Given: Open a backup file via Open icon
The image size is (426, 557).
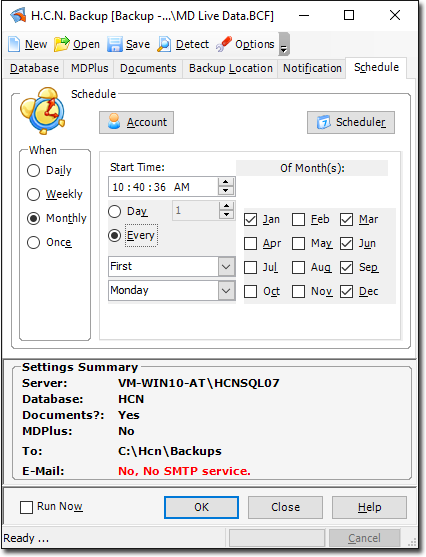Looking at the screenshot, I should (62, 44).
